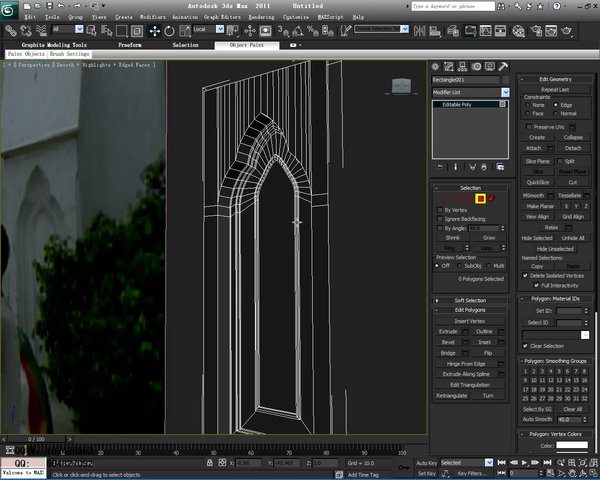Viewport: 600px width, 480px height.
Task: Click the Vertex Colors white swatch
Action: coord(572,445)
